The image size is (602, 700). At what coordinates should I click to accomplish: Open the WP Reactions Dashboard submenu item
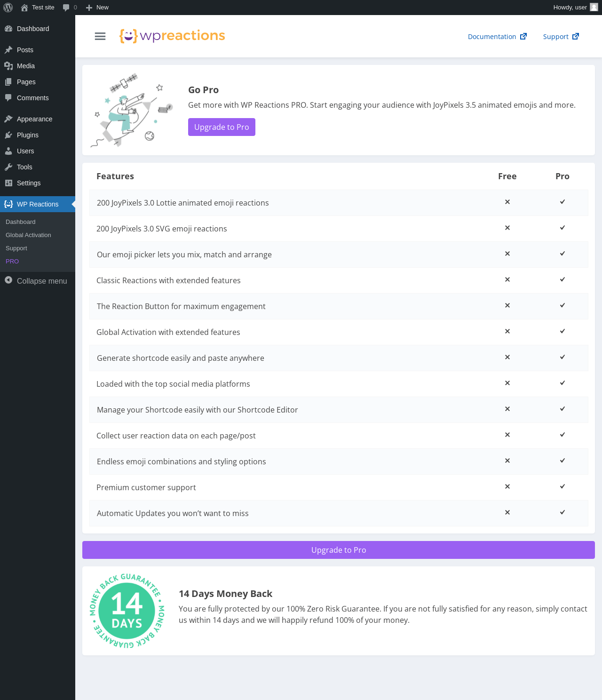point(38,222)
